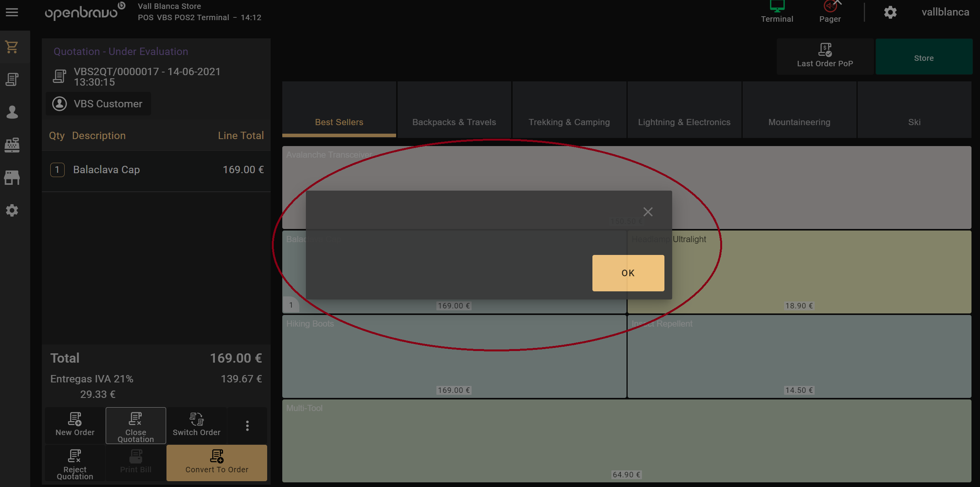Click the Last Order PoP button
Viewport: 980px width, 487px height.
pyautogui.click(x=825, y=56)
